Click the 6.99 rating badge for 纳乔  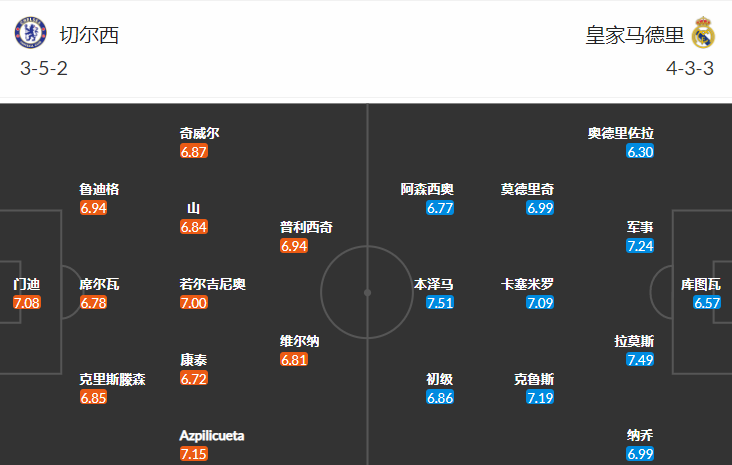[640, 455]
